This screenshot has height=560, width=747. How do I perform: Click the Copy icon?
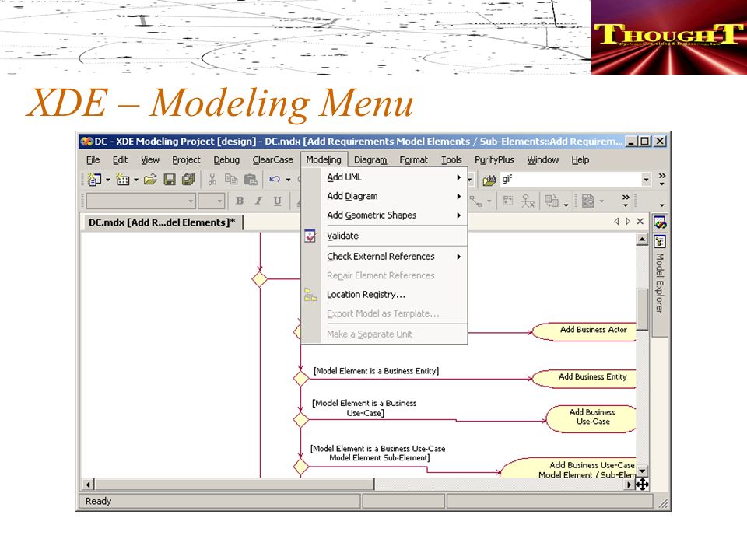(x=231, y=179)
